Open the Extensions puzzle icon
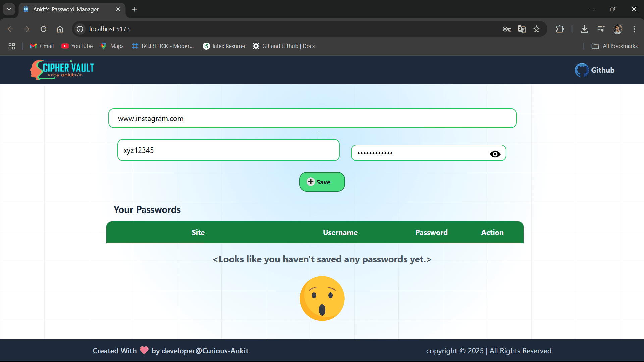Viewport: 644px width, 362px height. [560, 29]
